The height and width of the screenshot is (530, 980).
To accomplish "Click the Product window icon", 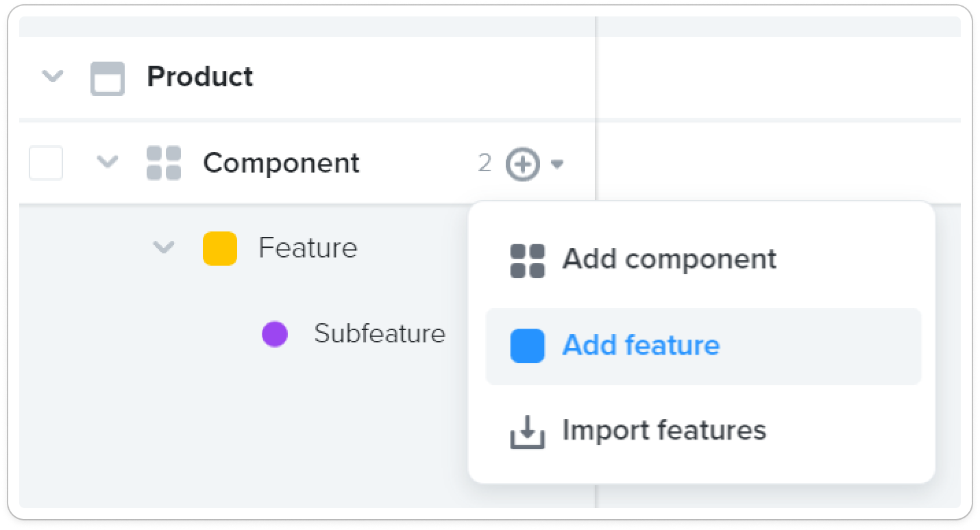I will pos(108,78).
